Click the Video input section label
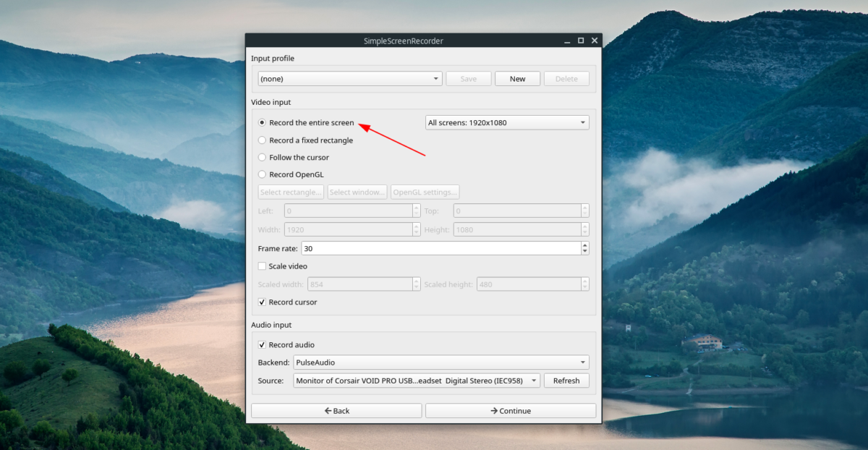Viewport: 868px width, 450px height. pos(271,103)
